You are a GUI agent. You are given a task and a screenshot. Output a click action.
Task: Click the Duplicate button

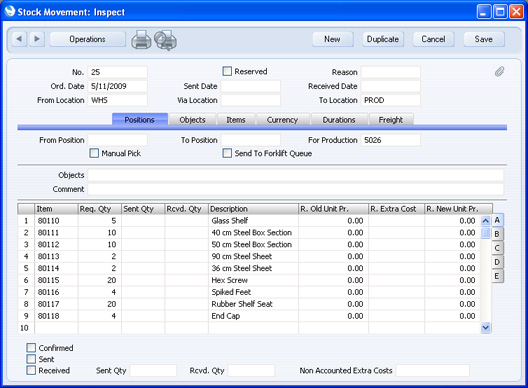[383, 39]
